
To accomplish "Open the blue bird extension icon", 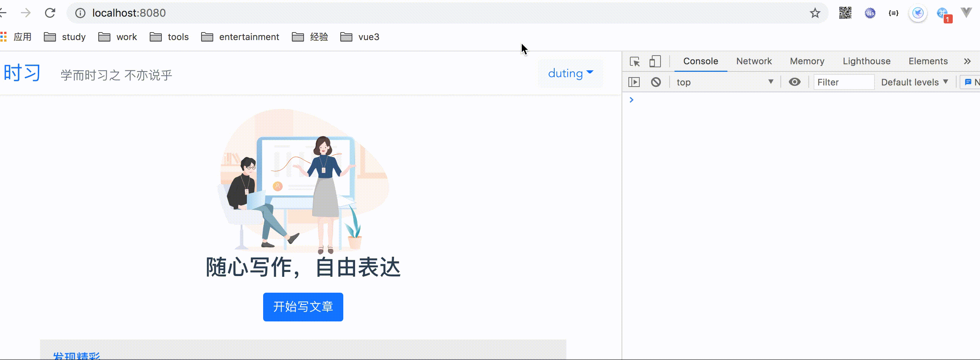I will [918, 13].
